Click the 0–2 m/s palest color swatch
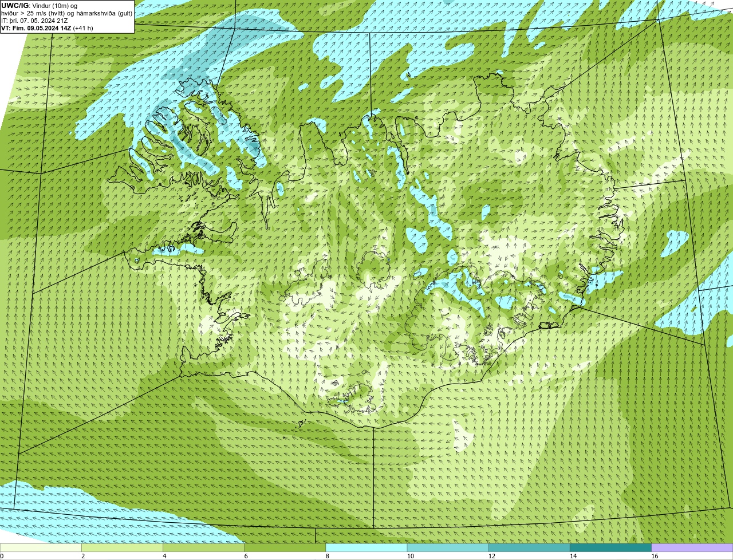This screenshot has width=733, height=560. click(41, 547)
